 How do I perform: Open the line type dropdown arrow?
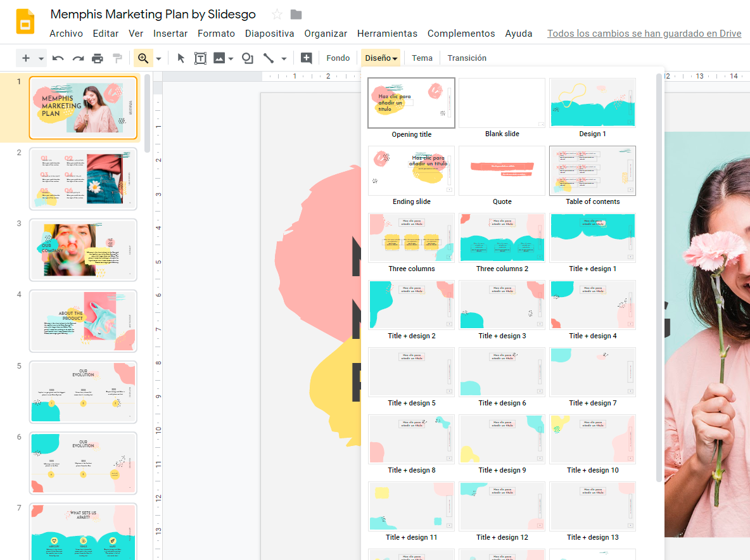284,59
